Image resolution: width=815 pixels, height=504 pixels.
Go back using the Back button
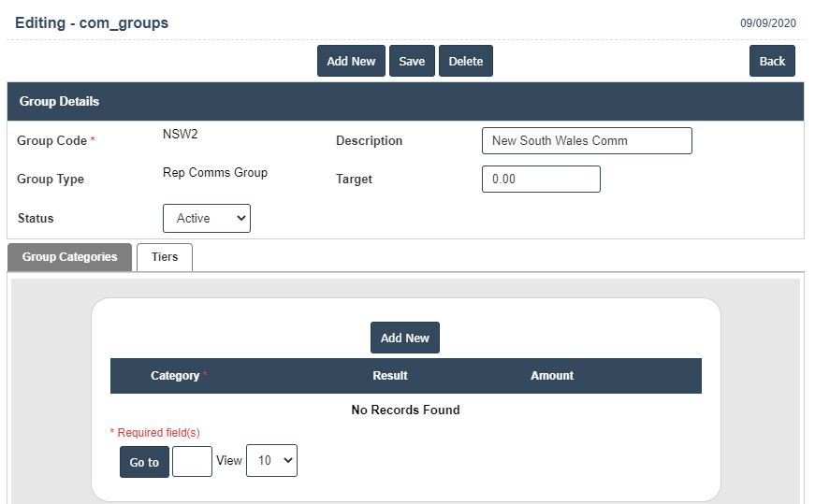(x=772, y=61)
